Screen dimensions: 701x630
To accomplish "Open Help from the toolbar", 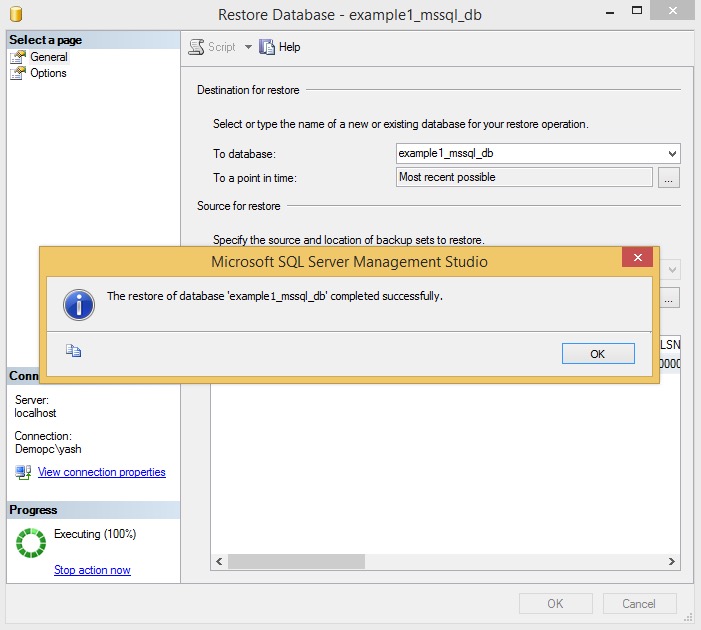I will 280,47.
